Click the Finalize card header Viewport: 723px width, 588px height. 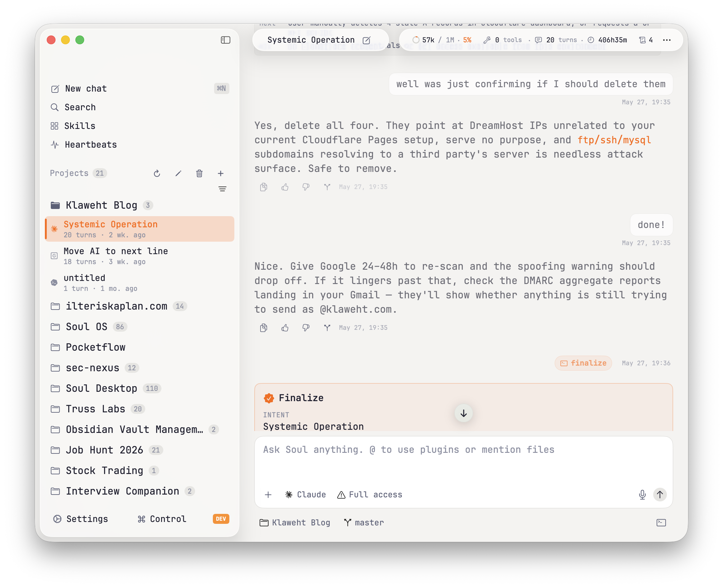click(294, 398)
